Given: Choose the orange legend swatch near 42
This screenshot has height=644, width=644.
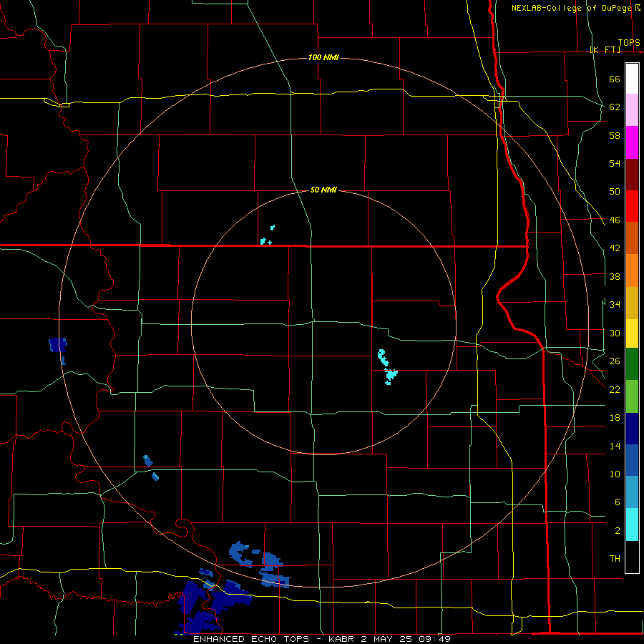Looking at the screenshot, I should 632,270.
